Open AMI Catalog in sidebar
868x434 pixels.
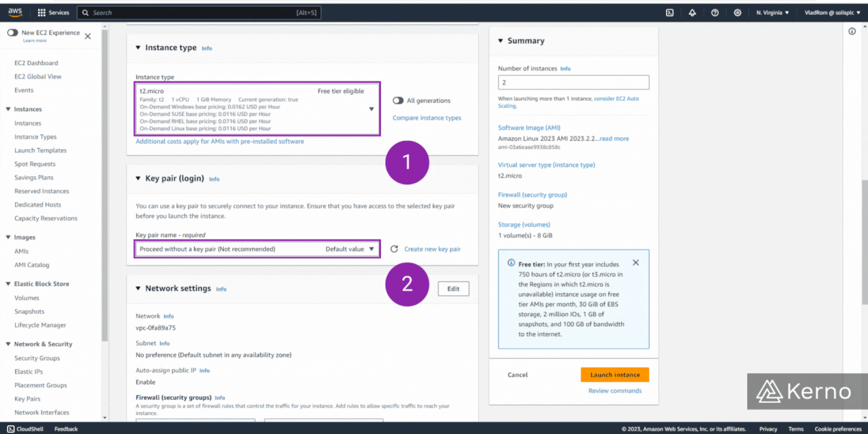coord(32,265)
